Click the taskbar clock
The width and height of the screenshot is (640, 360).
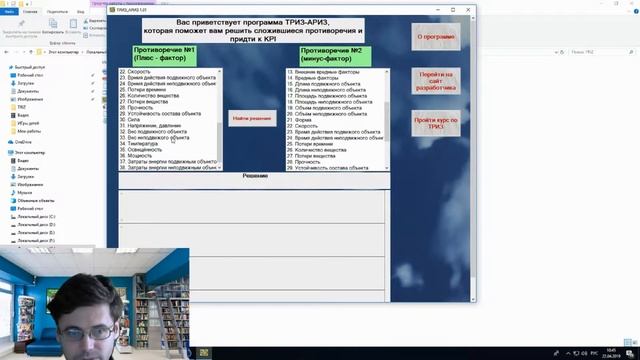point(611,353)
